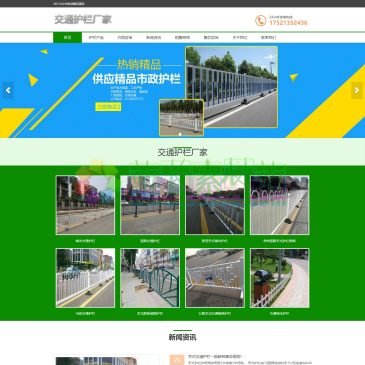Select the white carousel dot indicator
Screen dimensions: 365x365
180,134
